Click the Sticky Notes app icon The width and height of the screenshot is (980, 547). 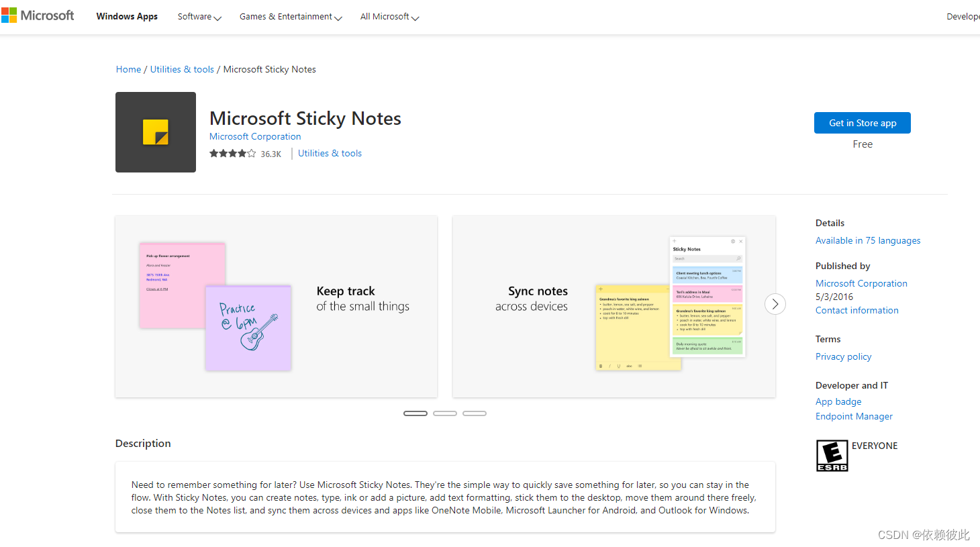[155, 132]
